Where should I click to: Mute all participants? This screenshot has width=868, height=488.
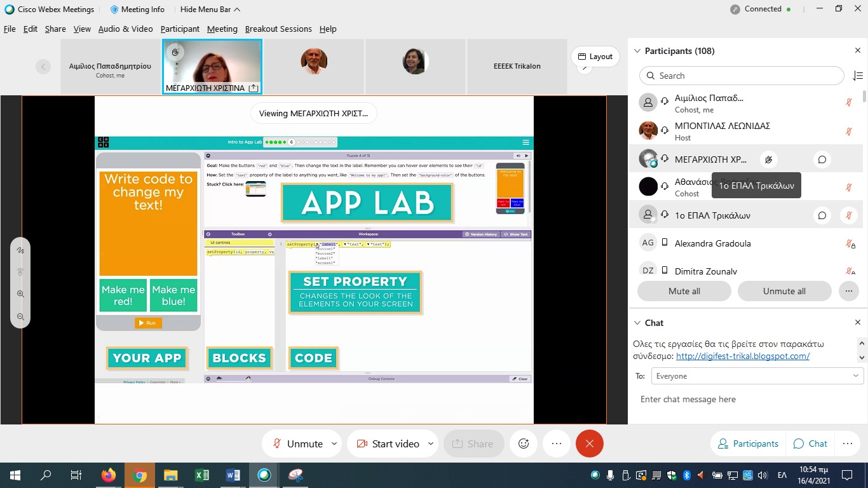click(x=684, y=291)
